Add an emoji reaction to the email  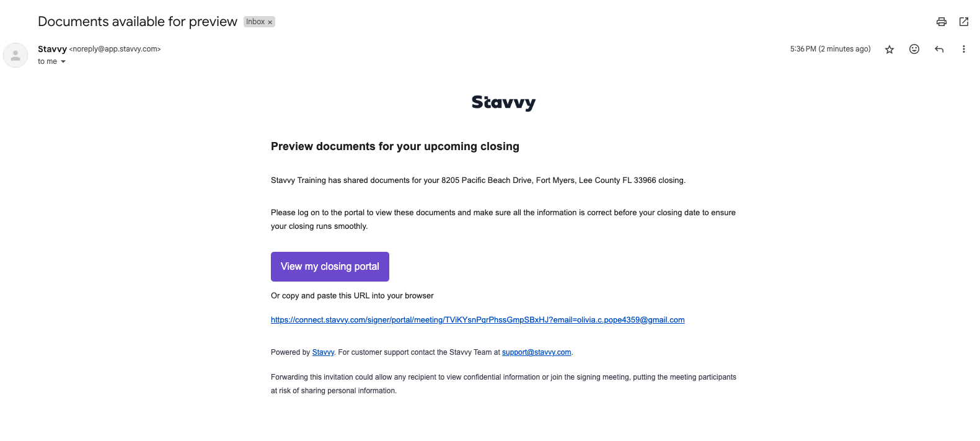[914, 49]
